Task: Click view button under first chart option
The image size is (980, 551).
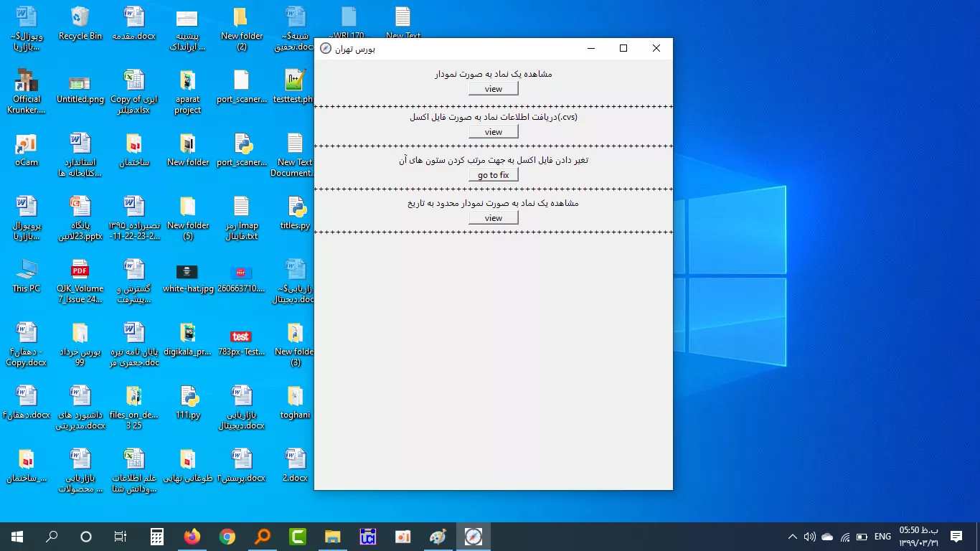Action: [493, 89]
